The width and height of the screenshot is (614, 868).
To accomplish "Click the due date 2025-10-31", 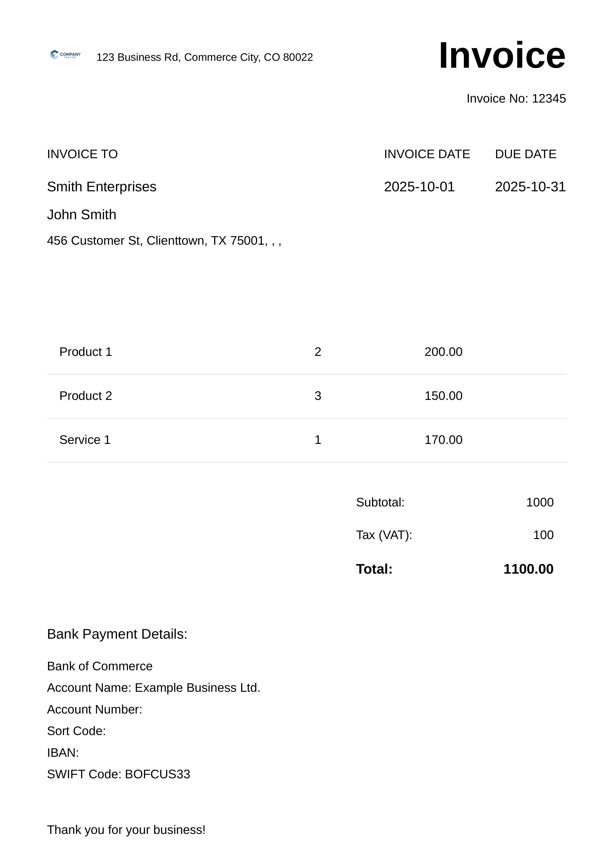I will [530, 187].
